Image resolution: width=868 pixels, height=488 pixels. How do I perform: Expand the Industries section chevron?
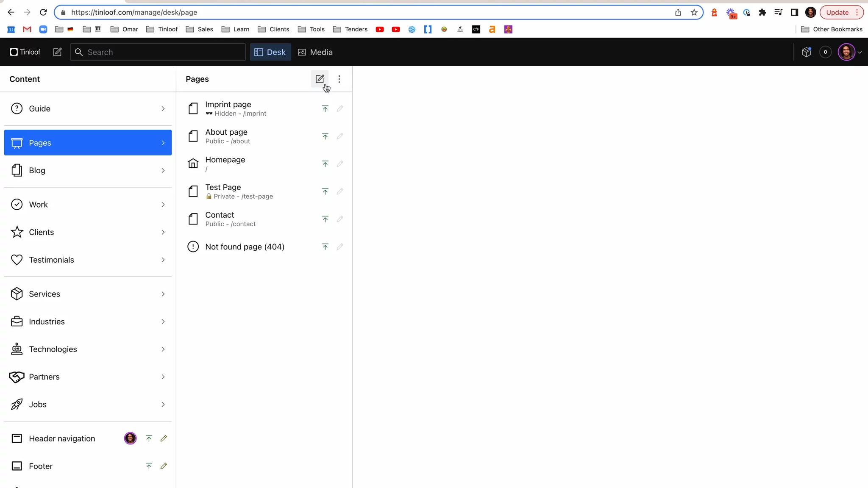(x=163, y=322)
